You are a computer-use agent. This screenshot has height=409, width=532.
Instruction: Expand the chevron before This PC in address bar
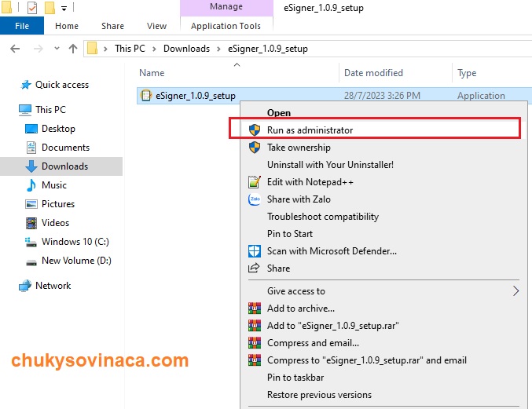105,49
